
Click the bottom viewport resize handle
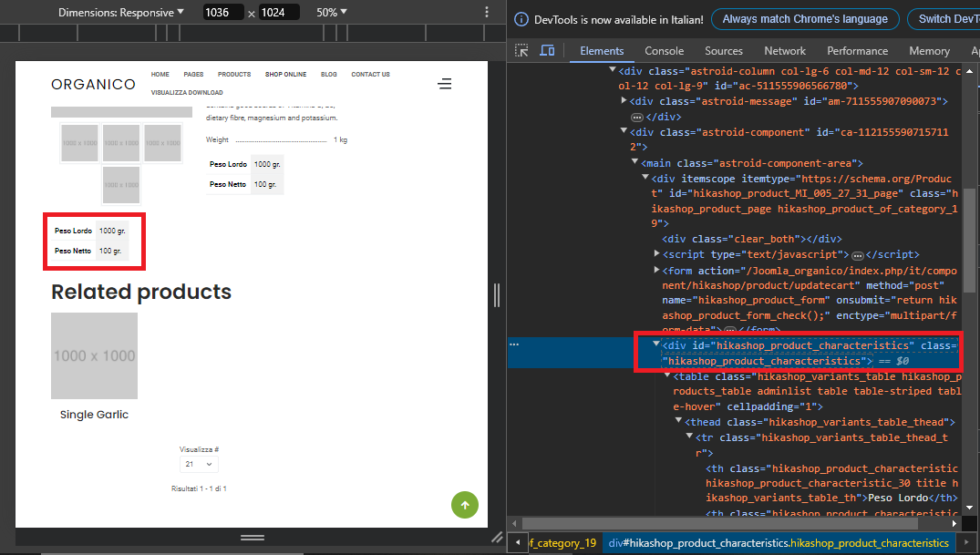[x=252, y=538]
